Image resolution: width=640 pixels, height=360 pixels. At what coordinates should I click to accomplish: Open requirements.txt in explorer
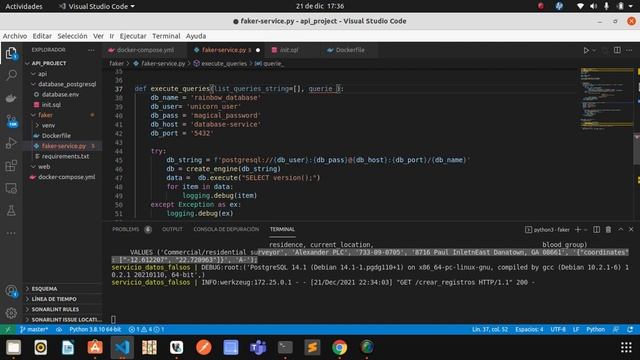[x=65, y=156]
